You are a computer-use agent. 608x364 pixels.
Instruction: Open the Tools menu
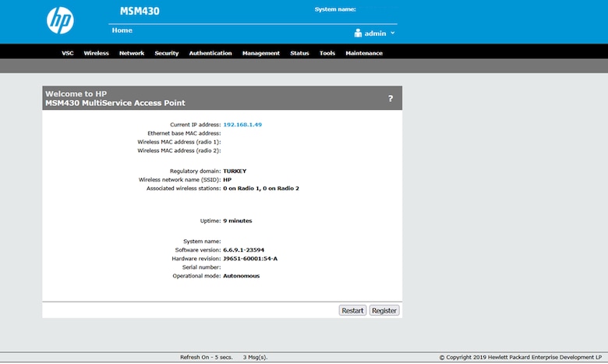(x=327, y=53)
